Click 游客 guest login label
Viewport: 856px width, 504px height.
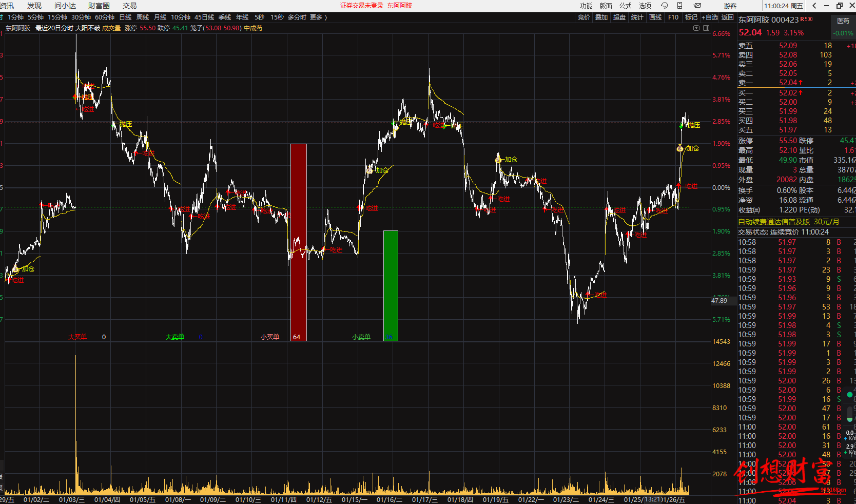pyautogui.click(x=730, y=6)
